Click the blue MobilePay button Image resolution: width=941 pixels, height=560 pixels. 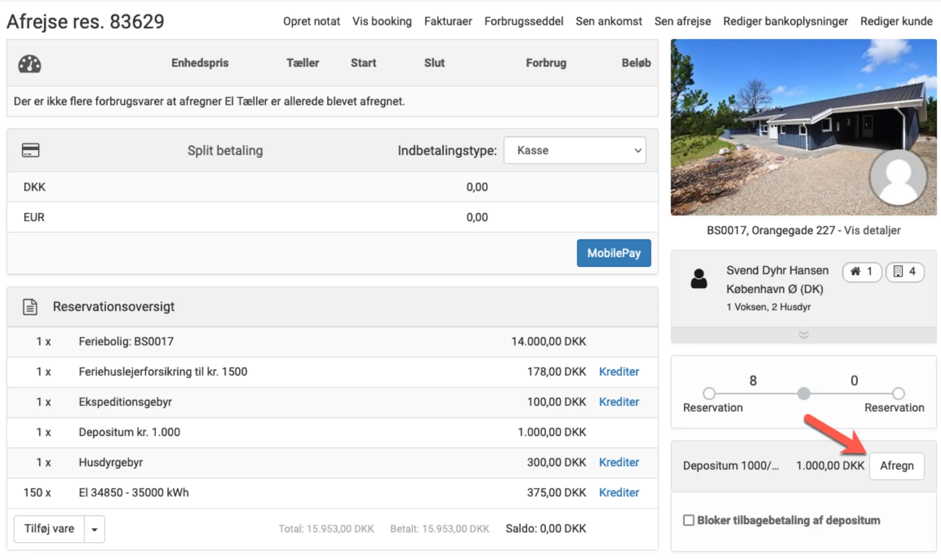click(x=614, y=253)
